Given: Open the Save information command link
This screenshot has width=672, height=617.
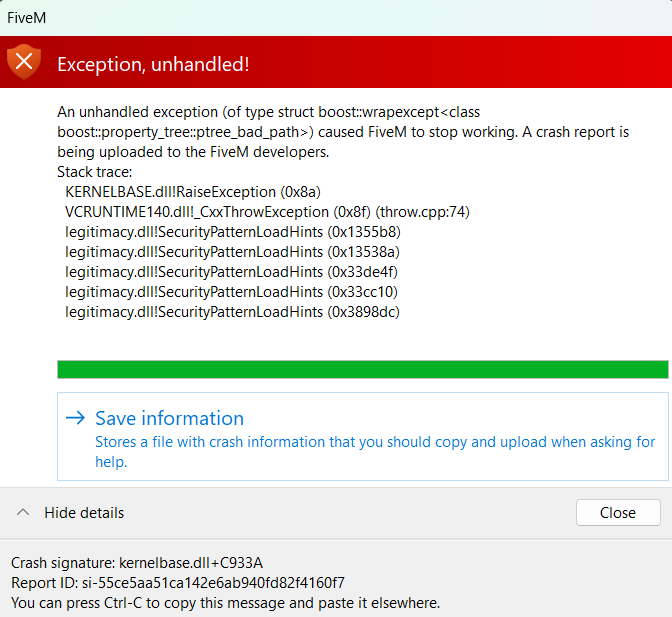Looking at the screenshot, I should click(363, 436).
